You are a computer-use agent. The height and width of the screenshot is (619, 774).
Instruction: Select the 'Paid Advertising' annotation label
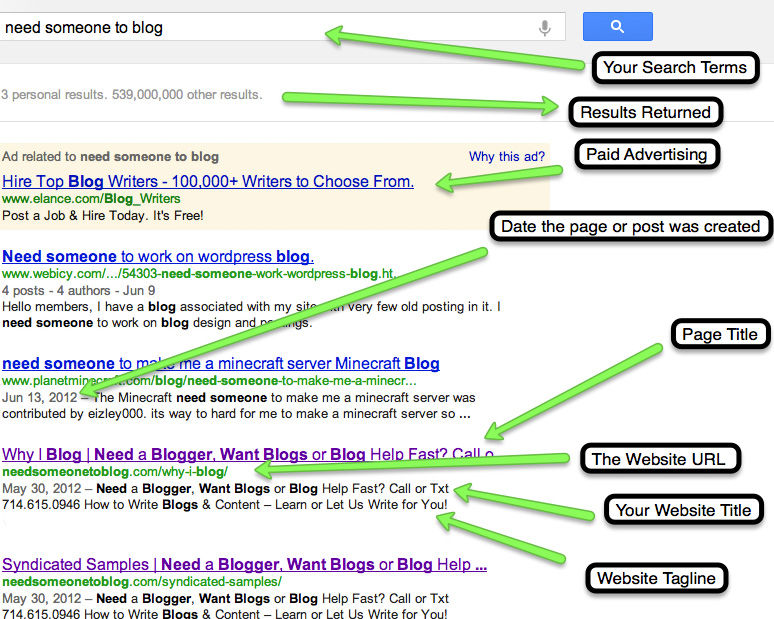(645, 154)
